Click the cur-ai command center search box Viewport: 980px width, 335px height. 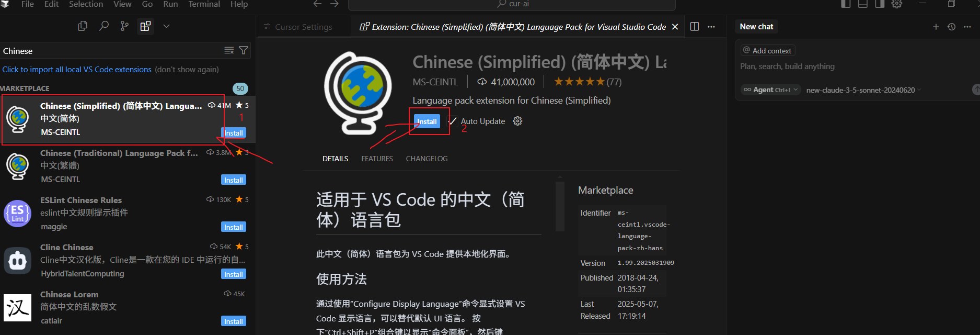[512, 4]
